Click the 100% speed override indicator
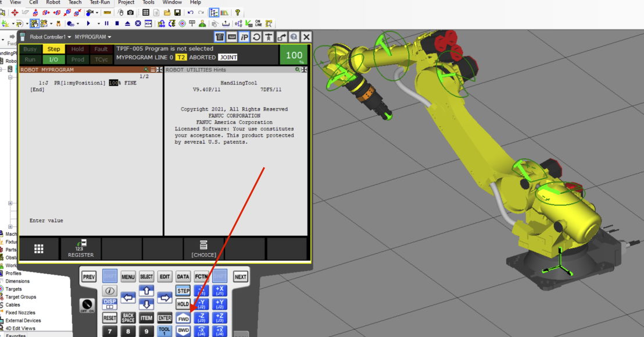644x337 pixels. point(294,55)
